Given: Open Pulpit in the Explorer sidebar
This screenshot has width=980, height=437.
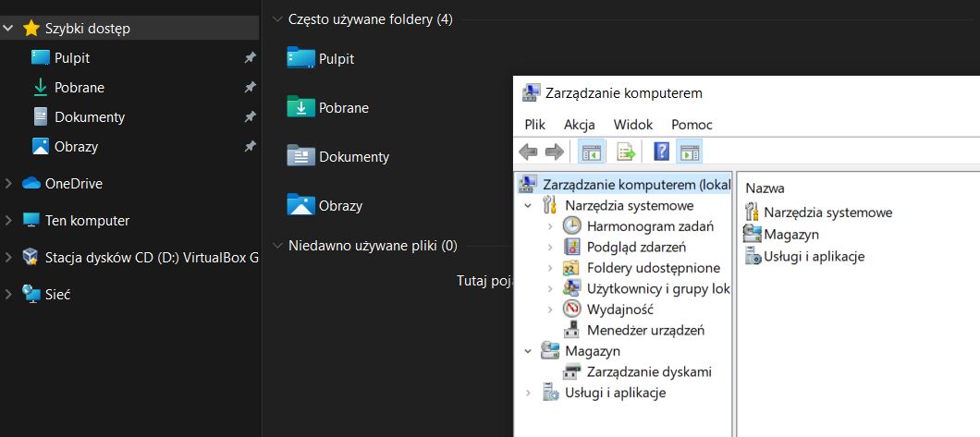Looking at the screenshot, I should click(x=72, y=58).
